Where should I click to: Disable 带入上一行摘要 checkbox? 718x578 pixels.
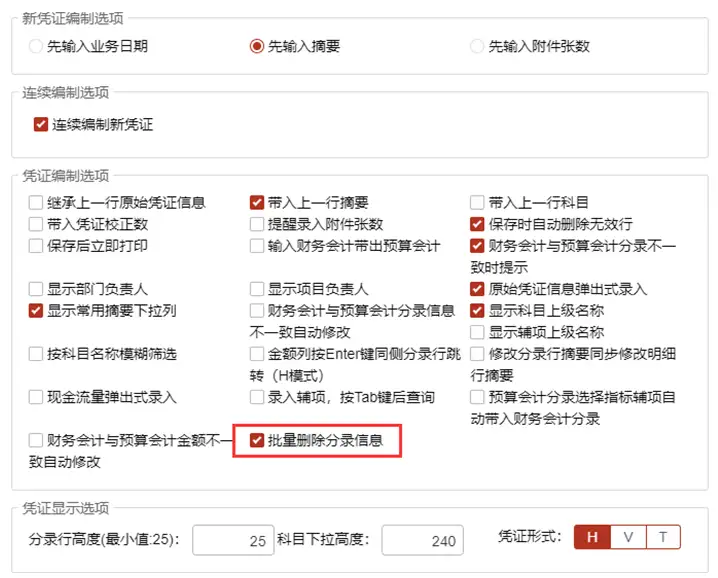(257, 202)
